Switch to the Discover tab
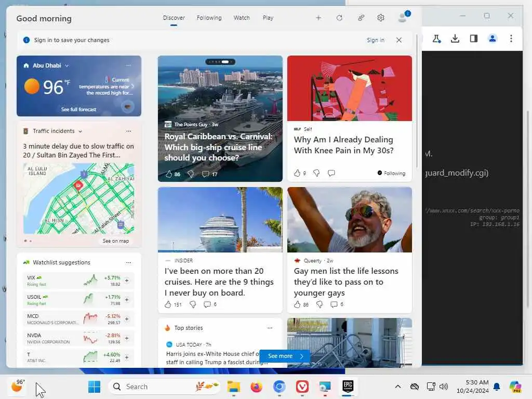Viewport: 532px width, 399px height. coord(174,18)
